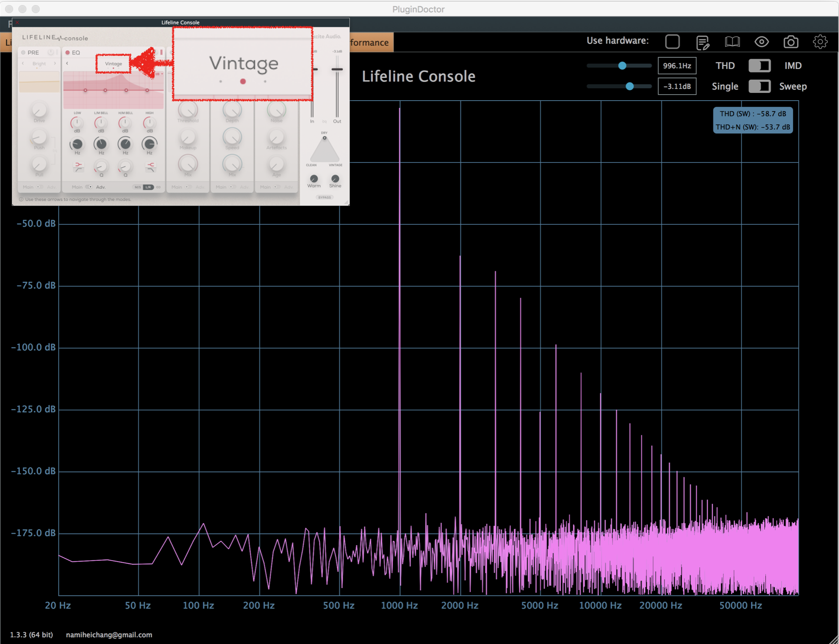The width and height of the screenshot is (839, 644).
Task: Click the Speed knob
Action: tap(232, 137)
